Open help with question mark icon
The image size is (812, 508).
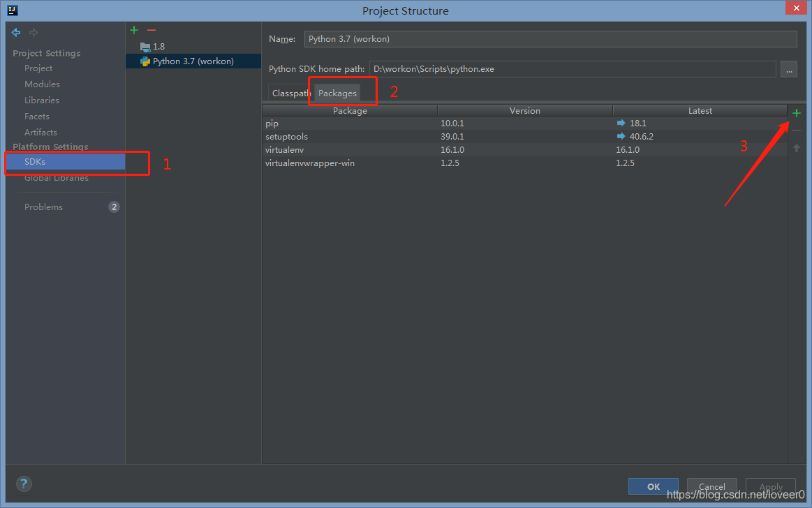(x=23, y=484)
